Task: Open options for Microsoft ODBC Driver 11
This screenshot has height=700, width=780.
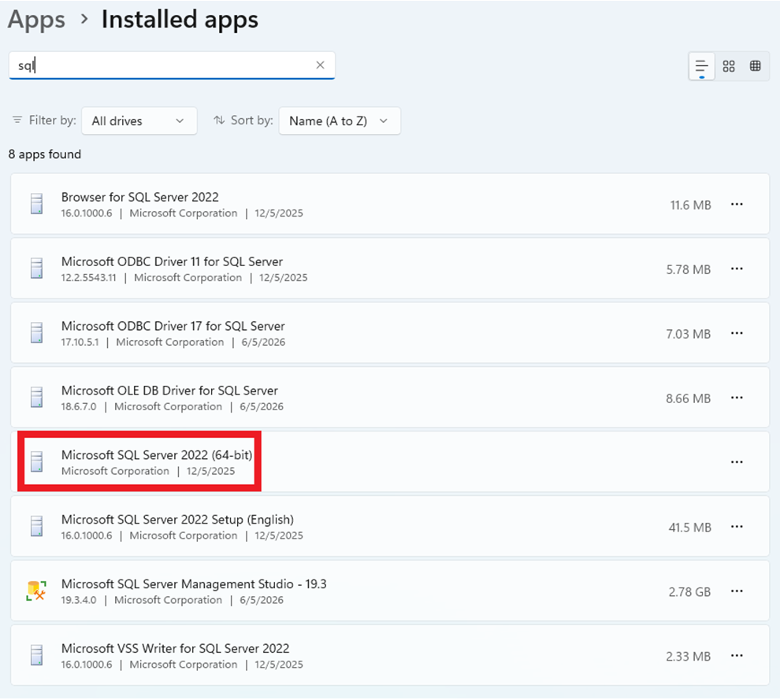Action: 737,269
